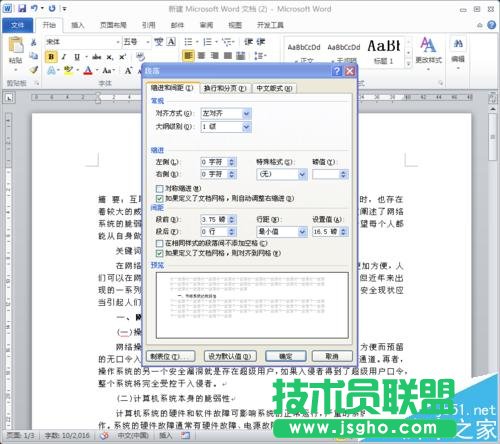Click the center alignment icon
The image size is (500, 444).
click(x=201, y=55)
